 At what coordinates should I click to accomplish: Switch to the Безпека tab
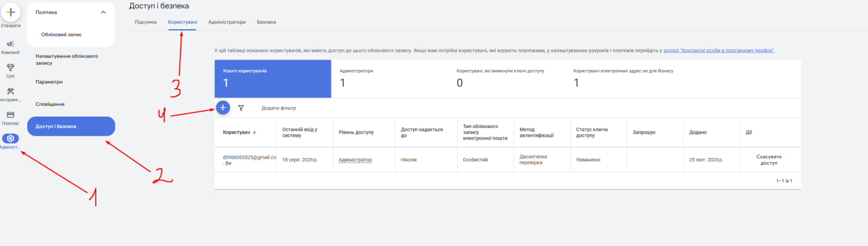(x=267, y=22)
